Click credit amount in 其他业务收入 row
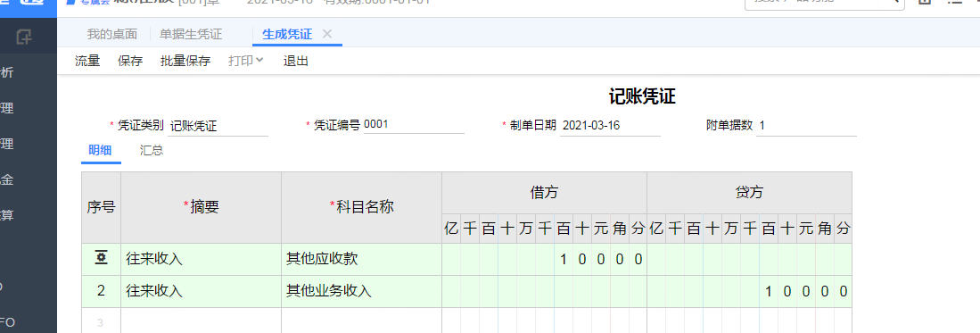The height and width of the screenshot is (333, 980). (x=749, y=291)
